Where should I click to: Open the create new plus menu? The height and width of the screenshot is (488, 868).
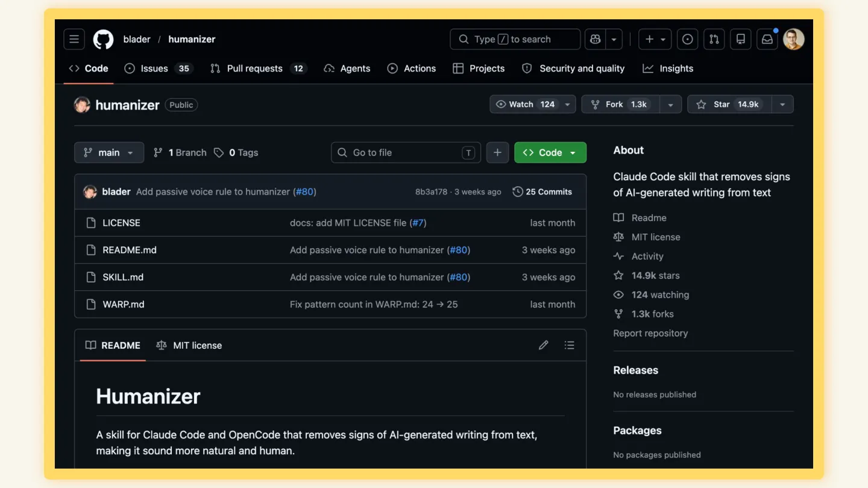pos(655,39)
